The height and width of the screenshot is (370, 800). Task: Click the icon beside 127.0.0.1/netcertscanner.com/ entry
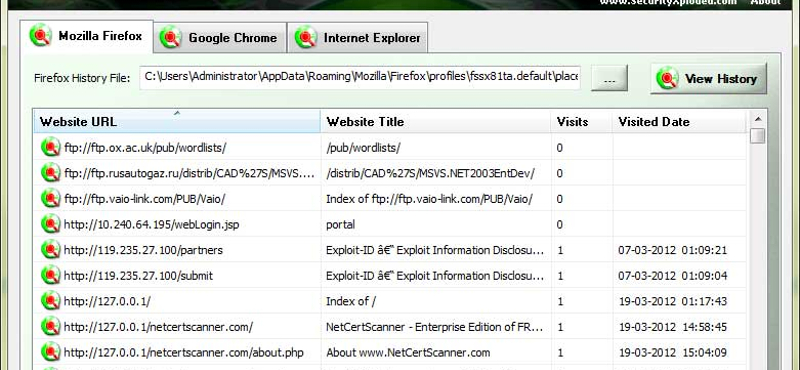click(x=51, y=326)
